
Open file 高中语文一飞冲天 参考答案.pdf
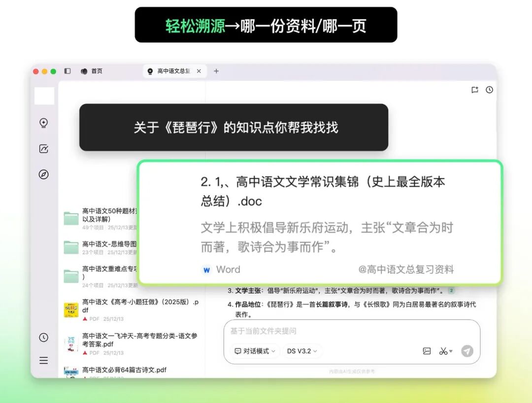coord(132,344)
